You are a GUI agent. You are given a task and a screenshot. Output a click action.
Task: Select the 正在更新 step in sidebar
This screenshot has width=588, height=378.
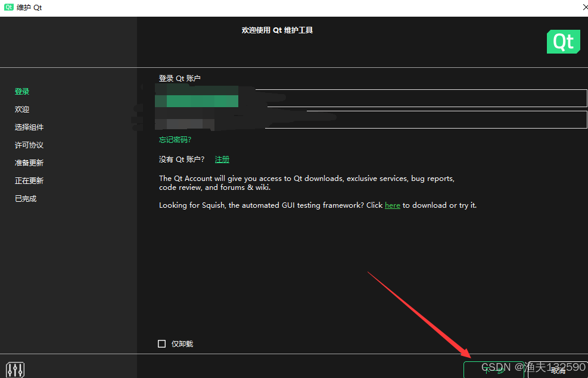(29, 181)
